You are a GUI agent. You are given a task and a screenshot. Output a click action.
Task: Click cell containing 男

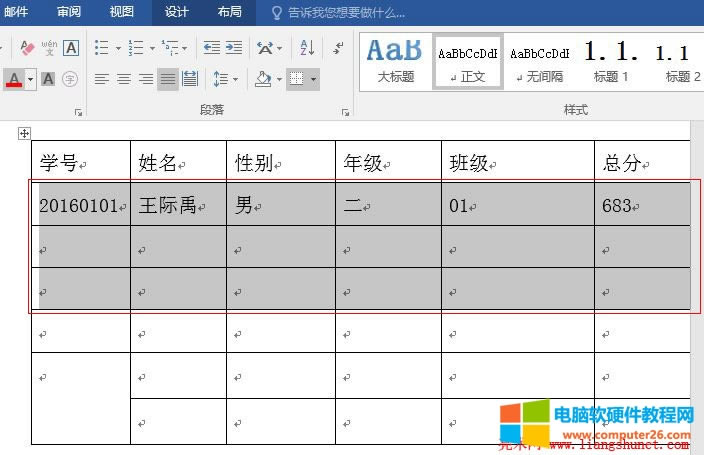coord(281,203)
